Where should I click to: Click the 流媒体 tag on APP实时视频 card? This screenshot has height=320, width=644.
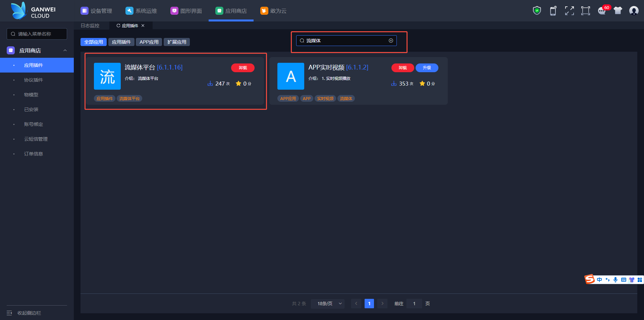click(346, 98)
